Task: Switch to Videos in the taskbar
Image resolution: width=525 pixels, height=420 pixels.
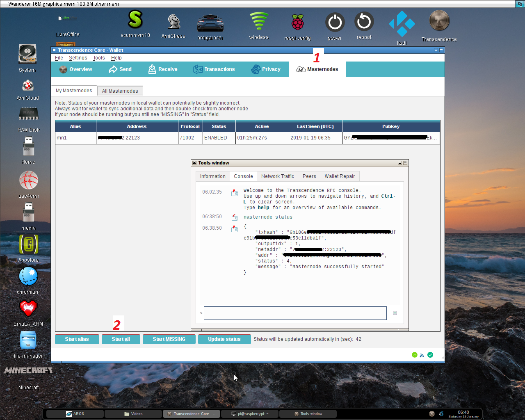Action: 133,414
